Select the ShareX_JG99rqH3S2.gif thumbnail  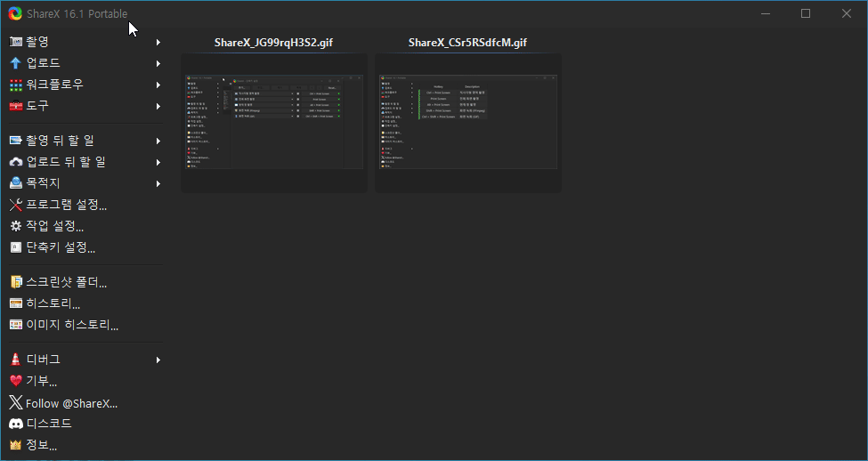tap(274, 123)
